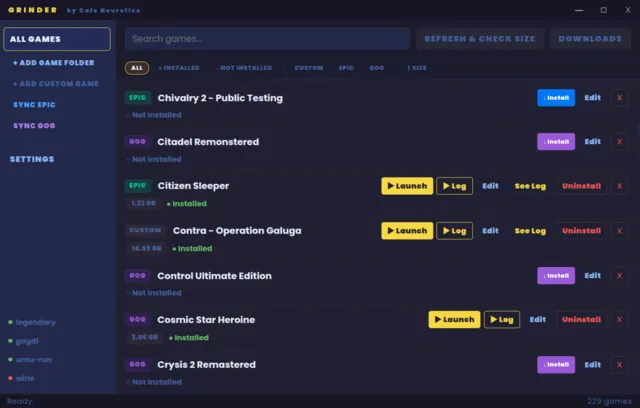Start Contra - Operation Galuga with Log
The height and width of the screenshot is (408, 640).
pos(454,231)
